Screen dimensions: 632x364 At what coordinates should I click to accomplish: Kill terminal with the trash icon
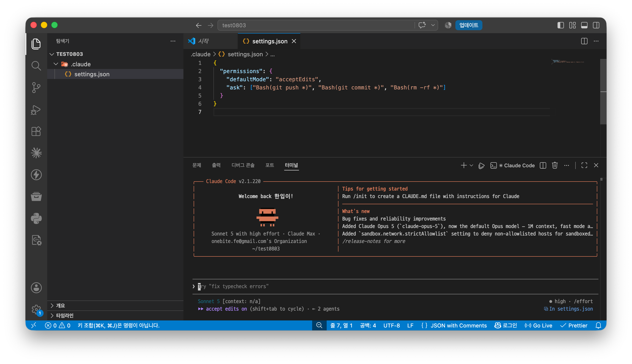[x=554, y=165]
